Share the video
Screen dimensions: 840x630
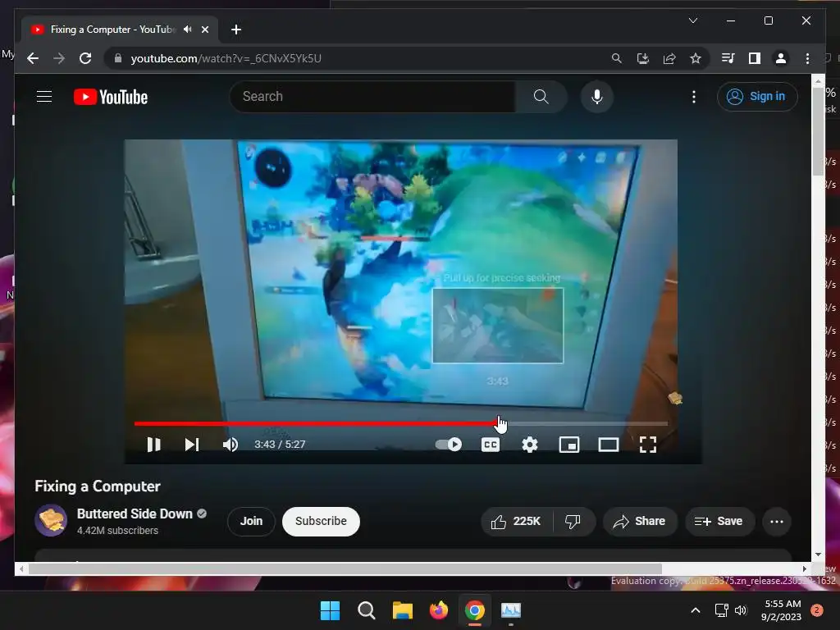tap(640, 521)
